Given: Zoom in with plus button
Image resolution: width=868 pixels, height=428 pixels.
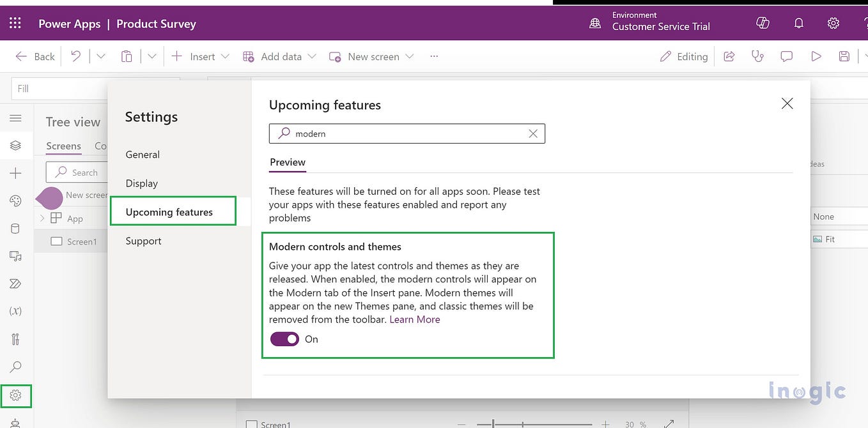Looking at the screenshot, I should [605, 424].
